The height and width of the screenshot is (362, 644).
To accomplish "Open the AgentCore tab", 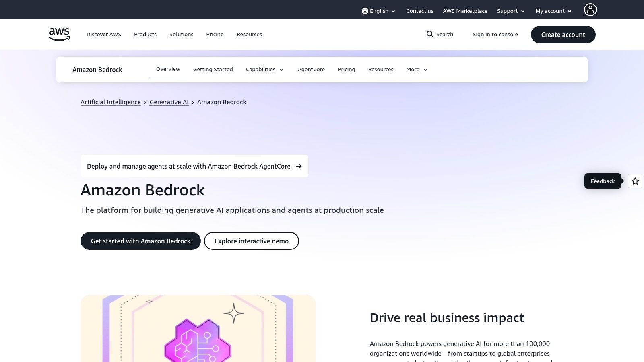I will (311, 69).
